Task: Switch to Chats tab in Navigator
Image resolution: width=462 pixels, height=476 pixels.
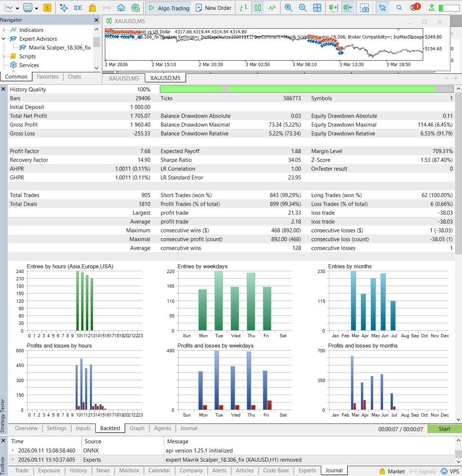Action: [x=74, y=76]
